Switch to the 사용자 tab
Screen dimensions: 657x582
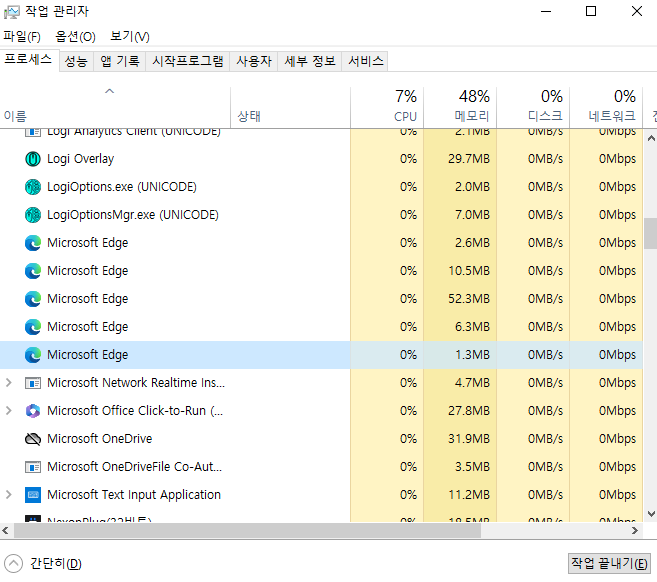click(x=254, y=62)
